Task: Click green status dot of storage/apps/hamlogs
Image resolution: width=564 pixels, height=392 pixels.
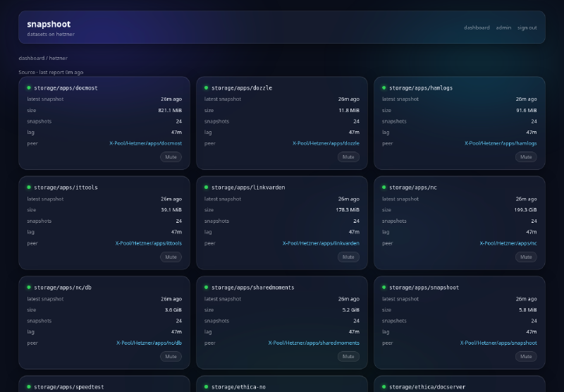Action: pos(384,87)
